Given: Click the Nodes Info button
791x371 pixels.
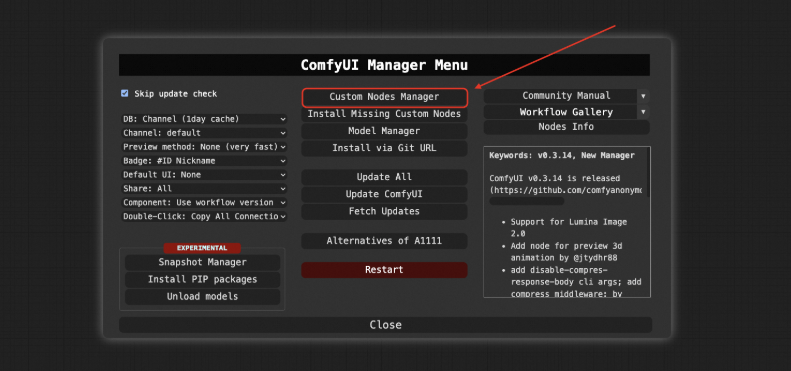Looking at the screenshot, I should coord(567,127).
